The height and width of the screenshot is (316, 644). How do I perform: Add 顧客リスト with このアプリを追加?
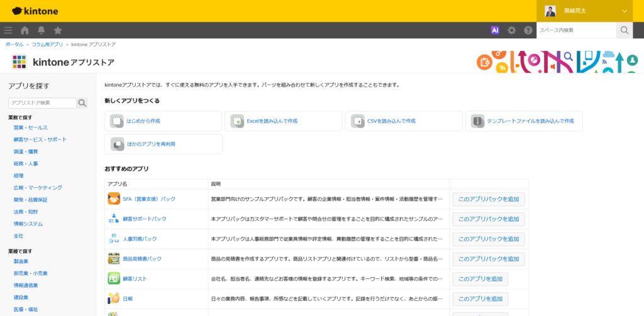(x=480, y=279)
